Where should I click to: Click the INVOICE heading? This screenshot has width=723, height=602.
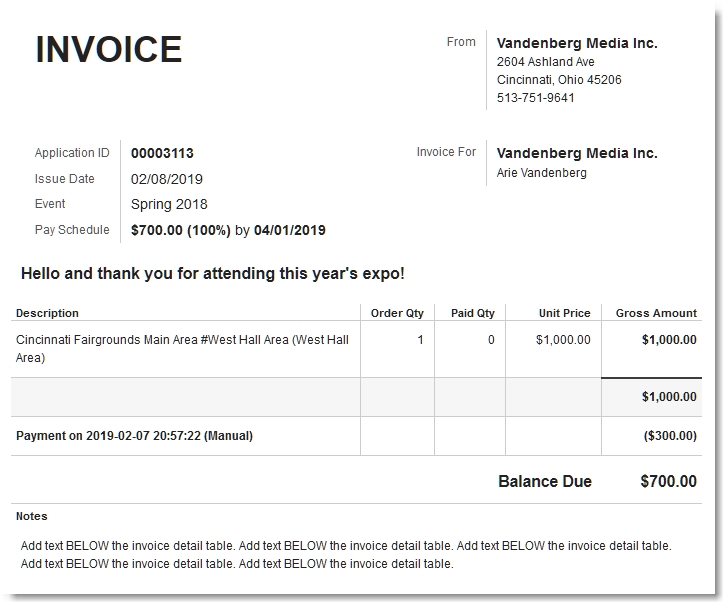109,49
